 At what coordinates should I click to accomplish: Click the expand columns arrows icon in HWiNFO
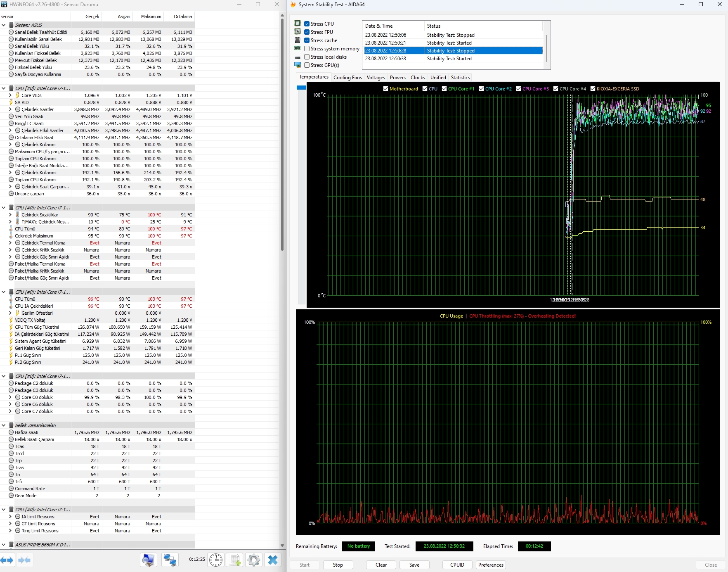pyautogui.click(x=7, y=560)
